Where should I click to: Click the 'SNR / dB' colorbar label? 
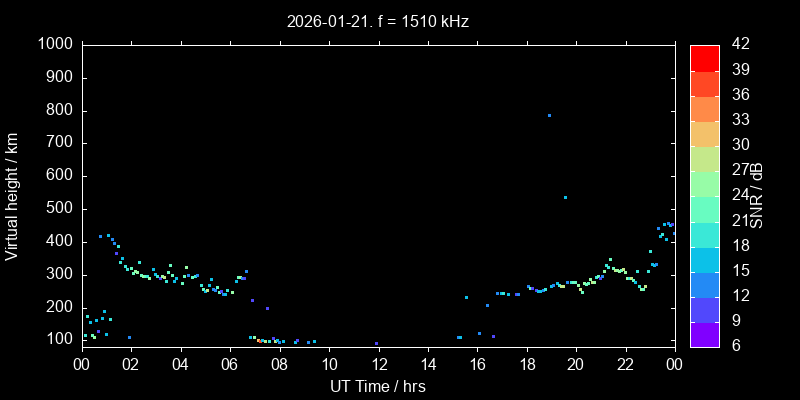point(757,195)
